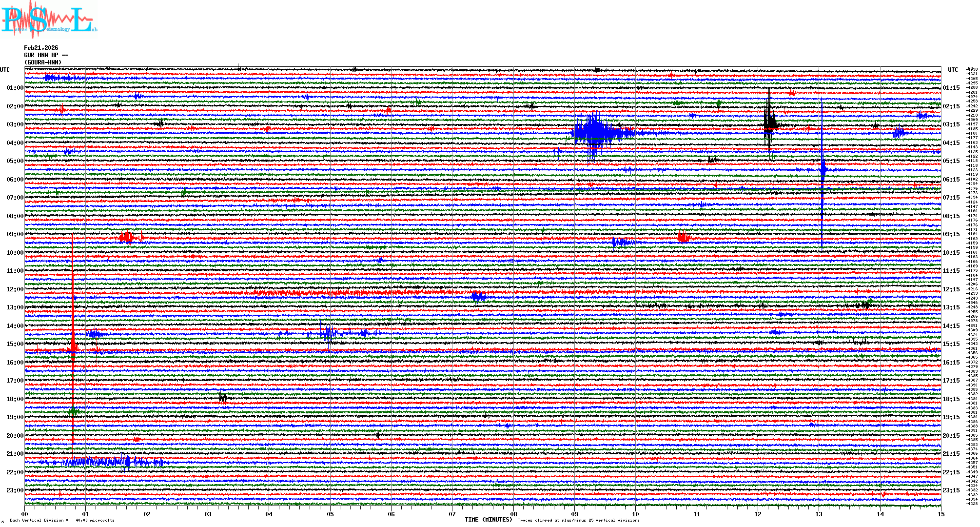Click the GUR HNN HP station text
The height and width of the screenshot is (527, 980).
(x=46, y=55)
